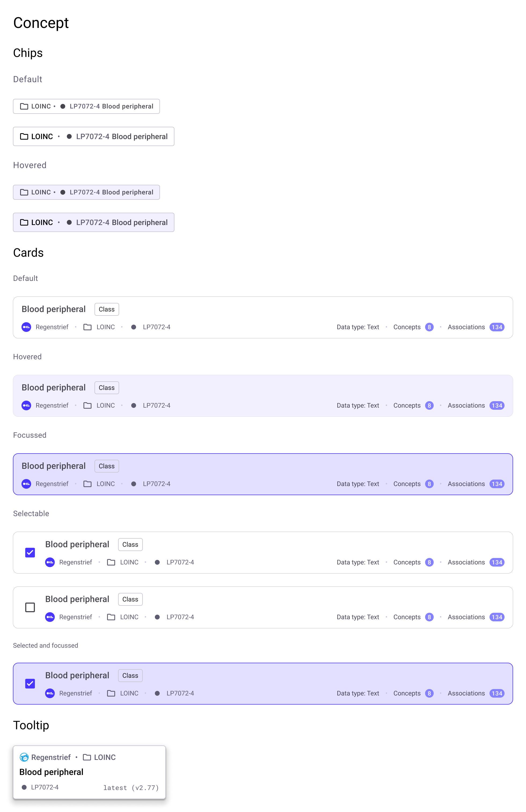Click folder icon in large hovered LOINC chip
526x812 pixels.
point(24,222)
